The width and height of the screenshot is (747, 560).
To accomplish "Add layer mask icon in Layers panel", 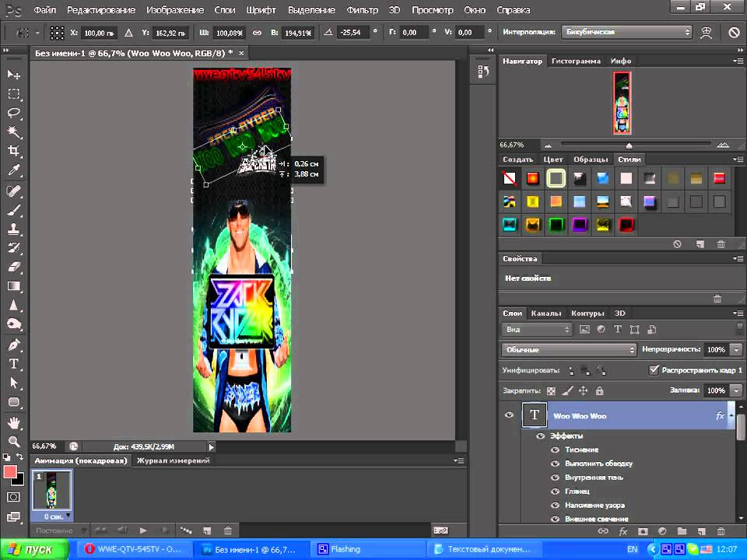I will 643,531.
